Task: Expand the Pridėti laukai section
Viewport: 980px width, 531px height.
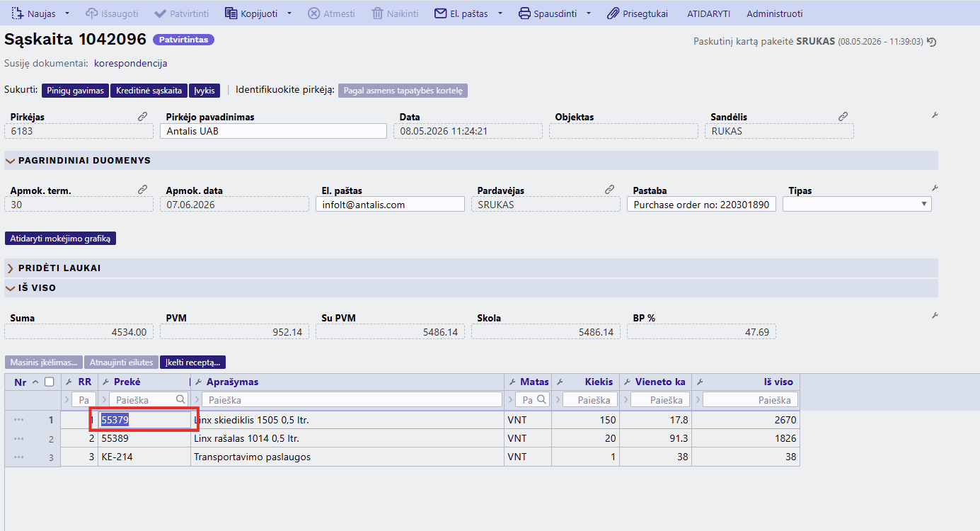Action: (x=11, y=268)
